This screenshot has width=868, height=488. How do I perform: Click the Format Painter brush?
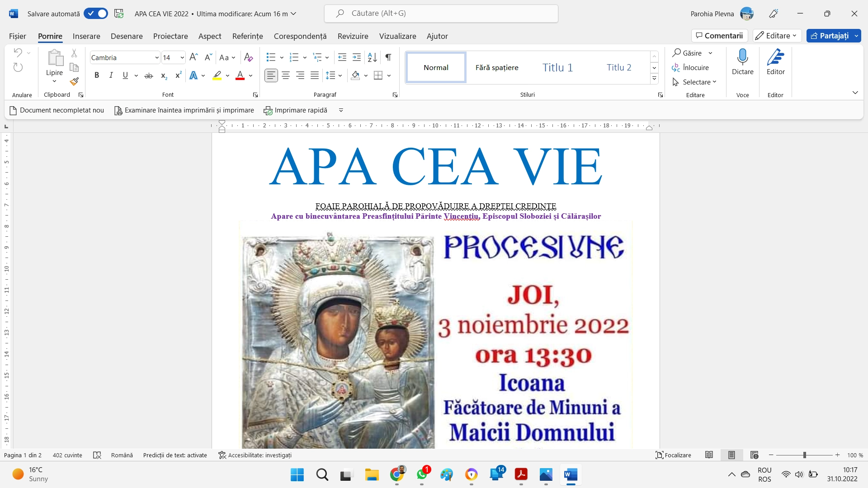[75, 81]
